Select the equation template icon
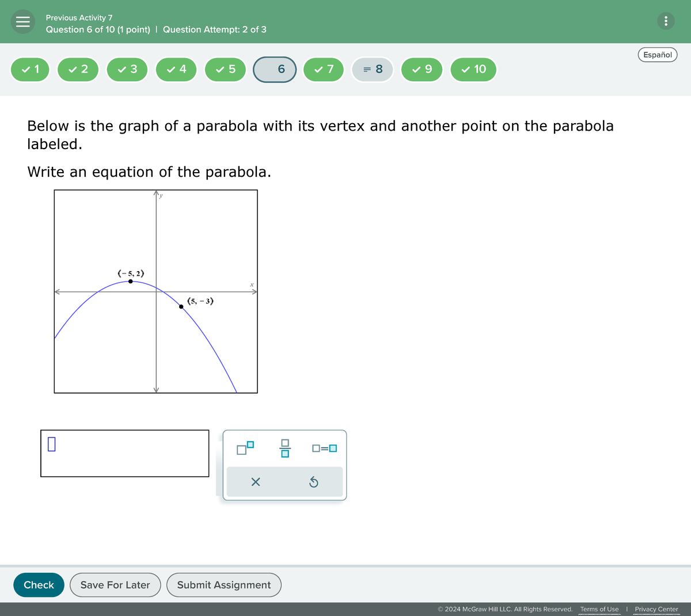This screenshot has width=691, height=616. [x=324, y=447]
